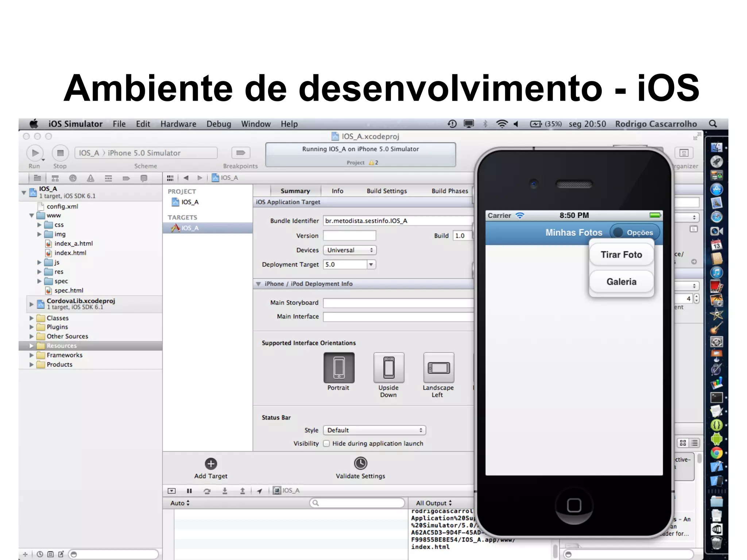This screenshot has height=560, width=747.
Task: Select the IOS_A target in TARGETS list
Action: (208, 228)
